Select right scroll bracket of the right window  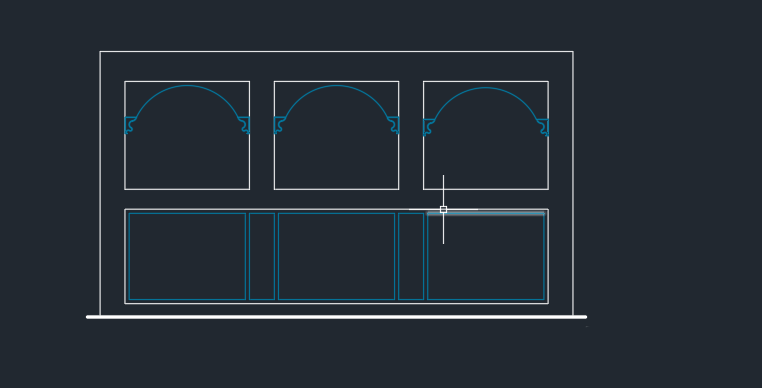543,127
